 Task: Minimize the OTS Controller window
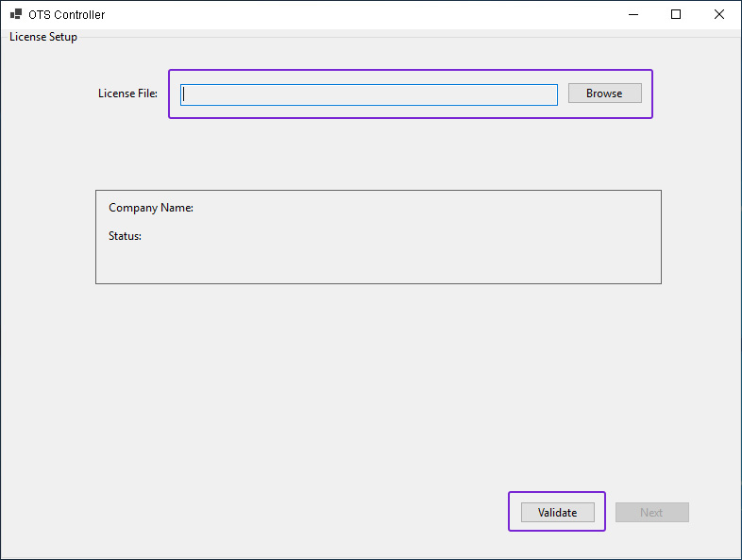pyautogui.click(x=632, y=14)
